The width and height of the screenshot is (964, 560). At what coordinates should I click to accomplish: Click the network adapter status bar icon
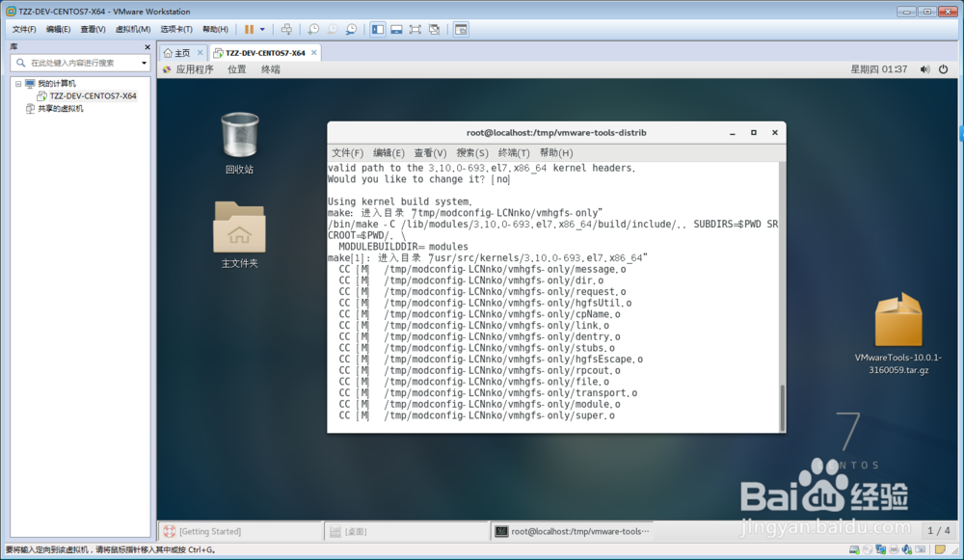coord(880,549)
